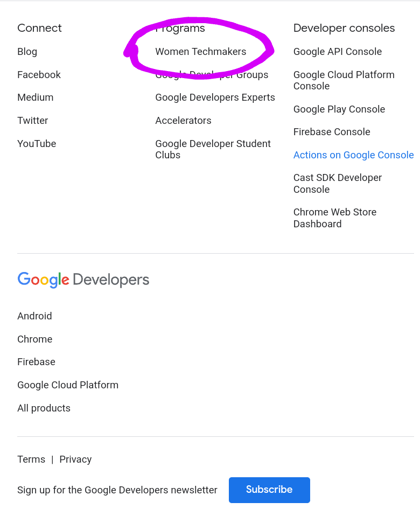
Task: Open Google Cloud Platform product link
Action: click(68, 385)
